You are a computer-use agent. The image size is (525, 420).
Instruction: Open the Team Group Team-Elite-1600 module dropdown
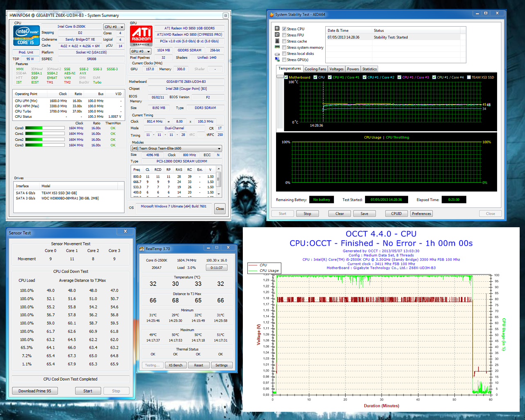tap(176, 148)
